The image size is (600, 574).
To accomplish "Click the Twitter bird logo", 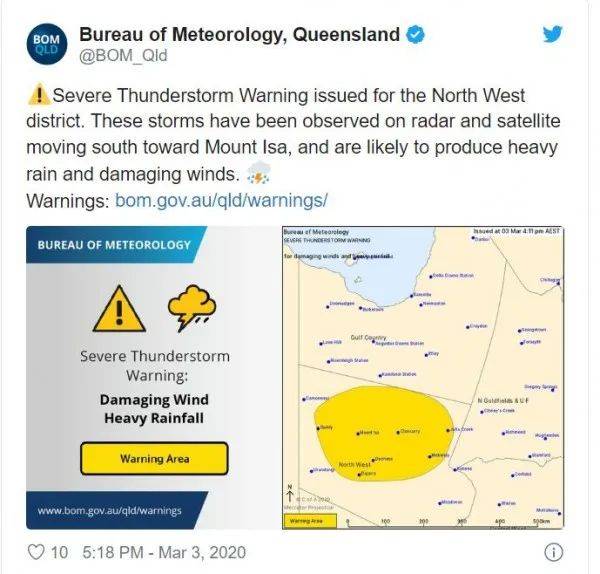I will (553, 34).
